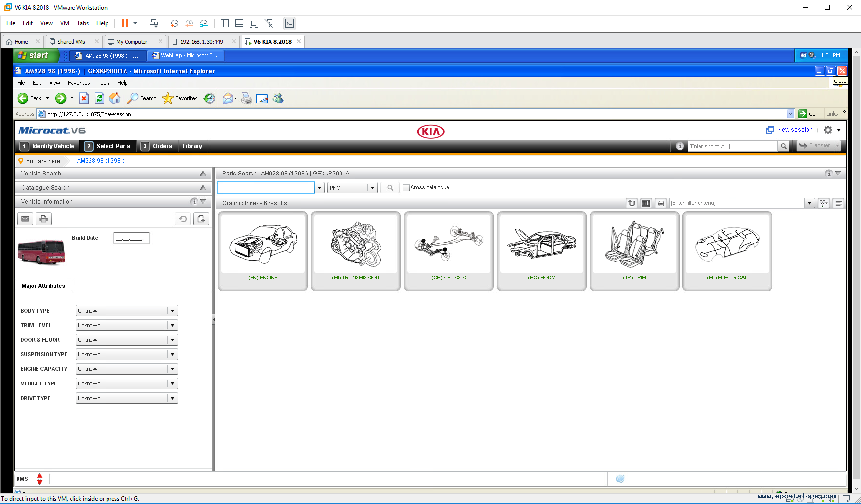Click the Windows start button
This screenshot has width=861, height=504.
[36, 55]
